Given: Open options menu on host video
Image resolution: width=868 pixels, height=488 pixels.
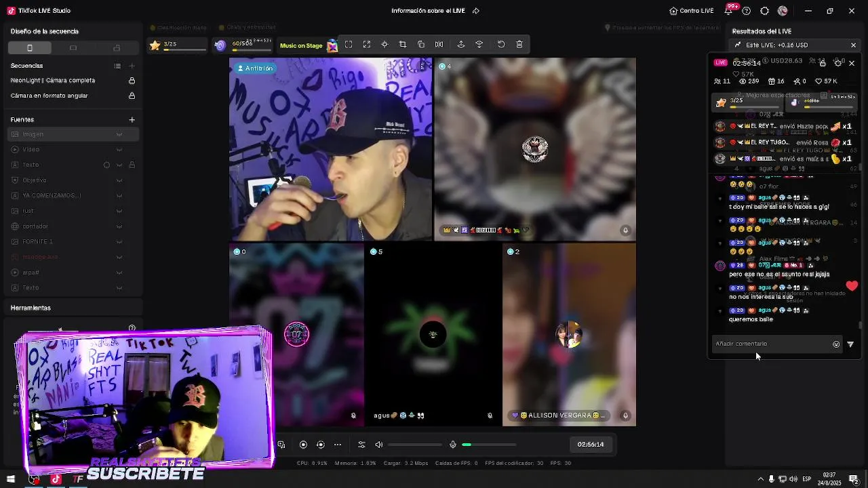Looking at the screenshot, I should (422, 66).
